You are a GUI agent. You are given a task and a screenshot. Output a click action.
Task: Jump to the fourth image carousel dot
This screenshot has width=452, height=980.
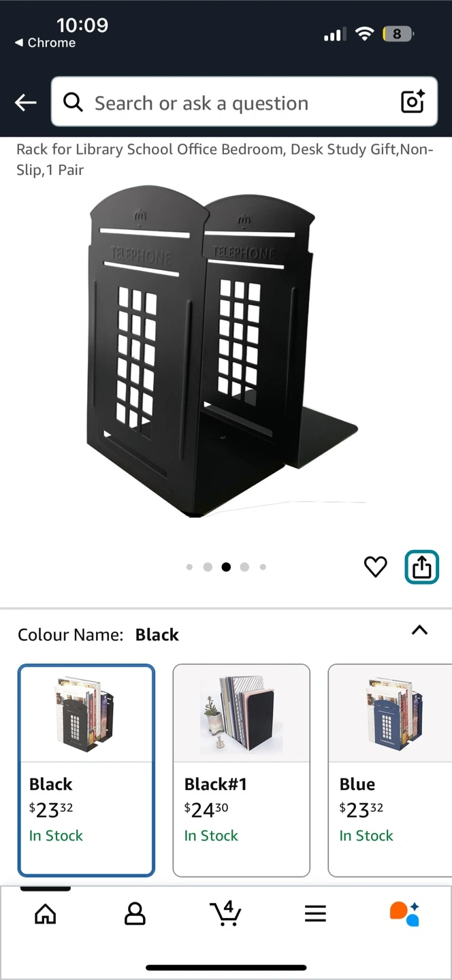[244, 567]
